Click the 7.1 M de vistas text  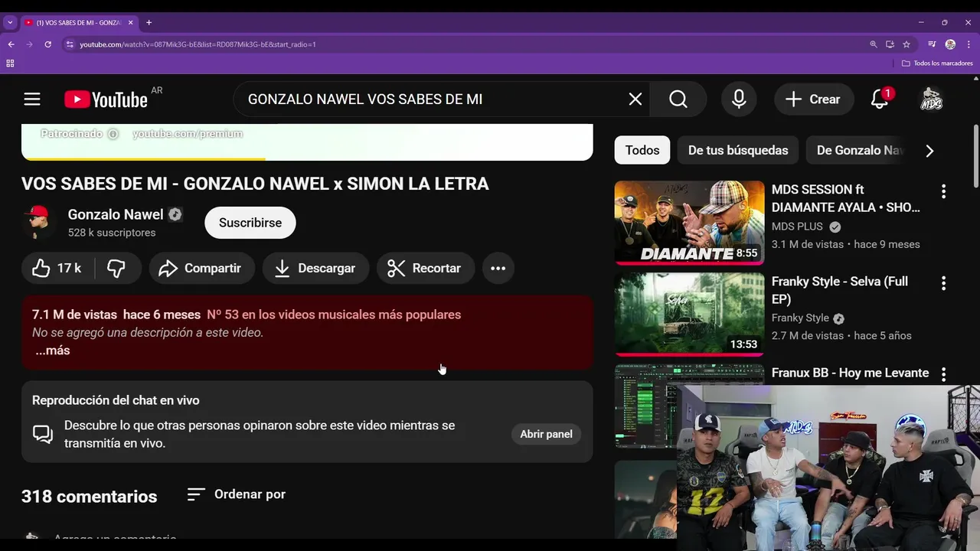click(x=74, y=315)
